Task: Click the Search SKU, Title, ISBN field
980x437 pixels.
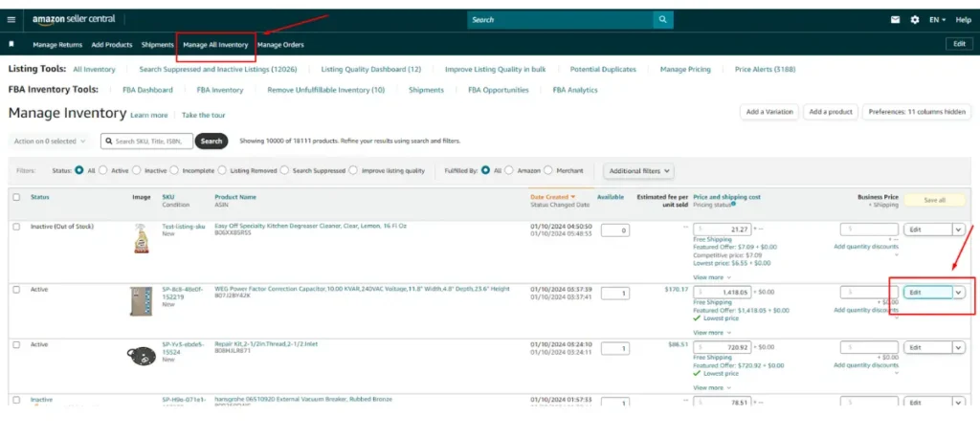Action: tap(146, 142)
